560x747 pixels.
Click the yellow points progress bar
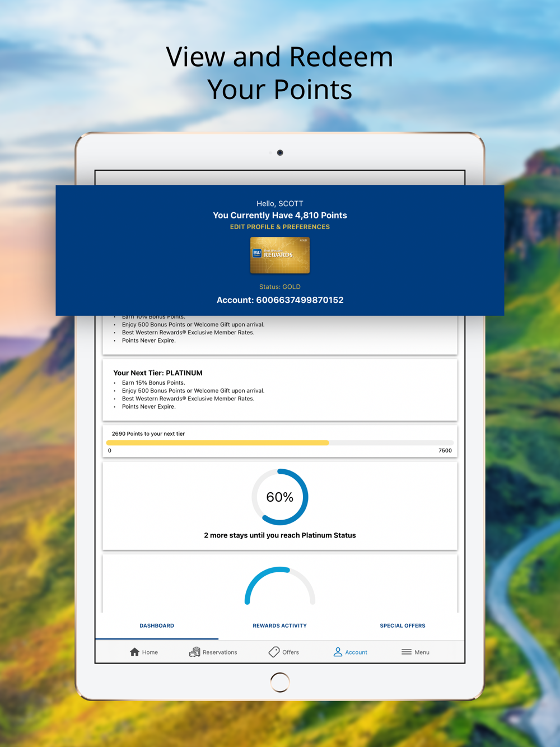280,443
